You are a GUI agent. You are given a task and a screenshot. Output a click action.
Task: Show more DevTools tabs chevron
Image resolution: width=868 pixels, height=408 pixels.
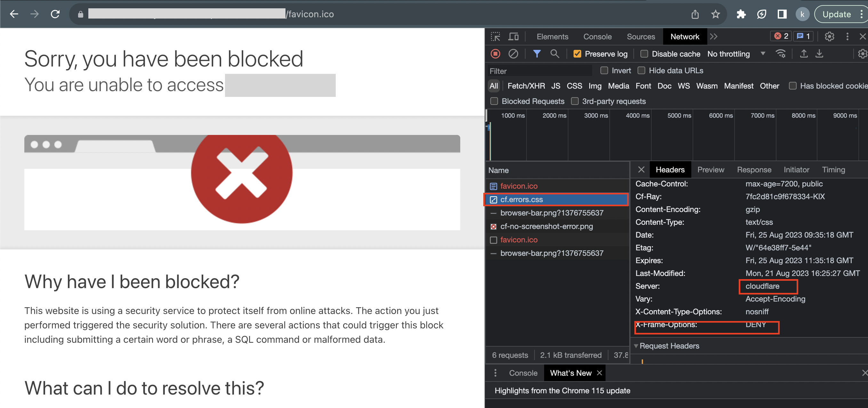[x=713, y=37]
